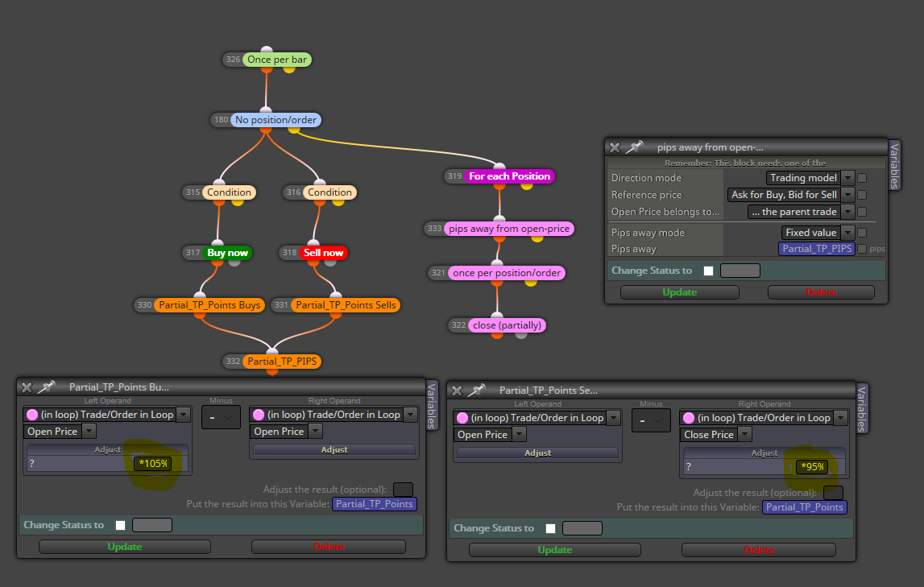Screen dimensions: 924x587
Task: Open Variables tab on Buys panel
Action: 431,405
